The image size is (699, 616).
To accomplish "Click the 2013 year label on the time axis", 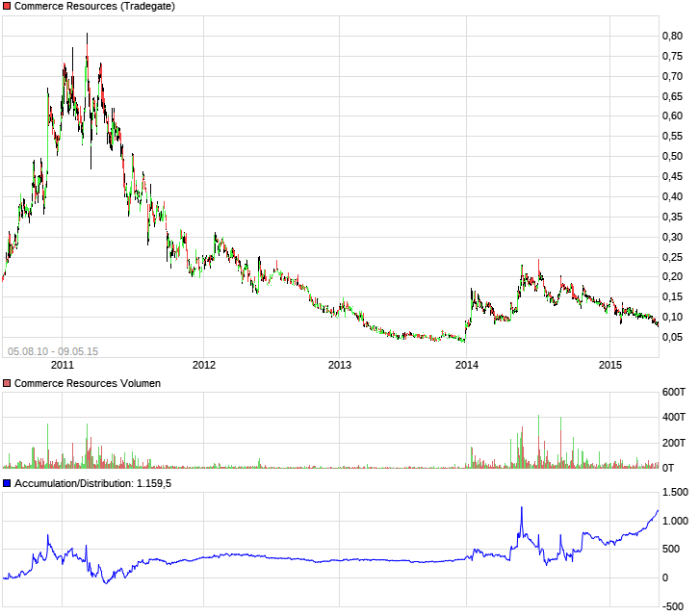I will 340,365.
